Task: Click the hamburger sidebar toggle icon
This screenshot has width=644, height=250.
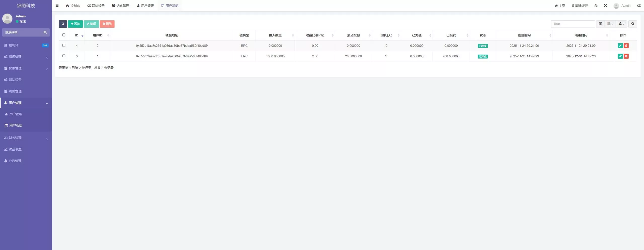Action: (x=57, y=6)
